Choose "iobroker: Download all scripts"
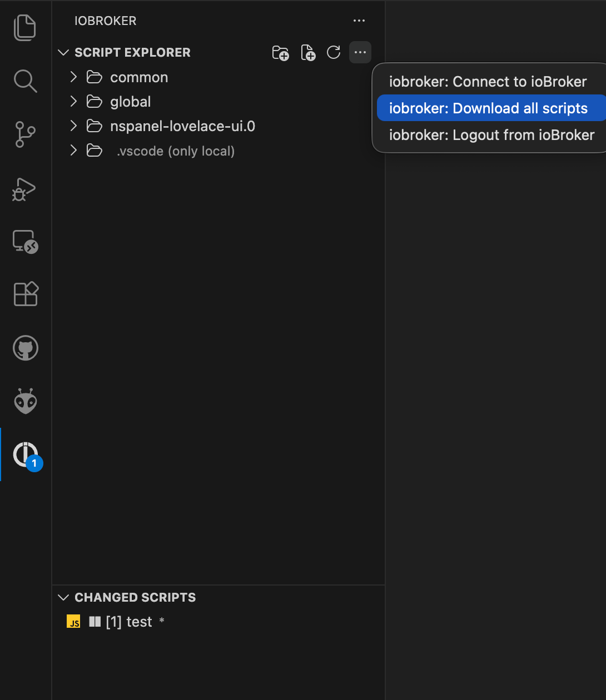Screen dimensions: 606x700 coord(488,108)
